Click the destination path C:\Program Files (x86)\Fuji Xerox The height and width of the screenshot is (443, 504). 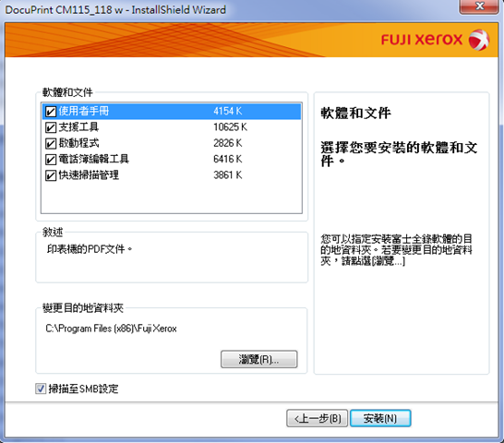(111, 329)
